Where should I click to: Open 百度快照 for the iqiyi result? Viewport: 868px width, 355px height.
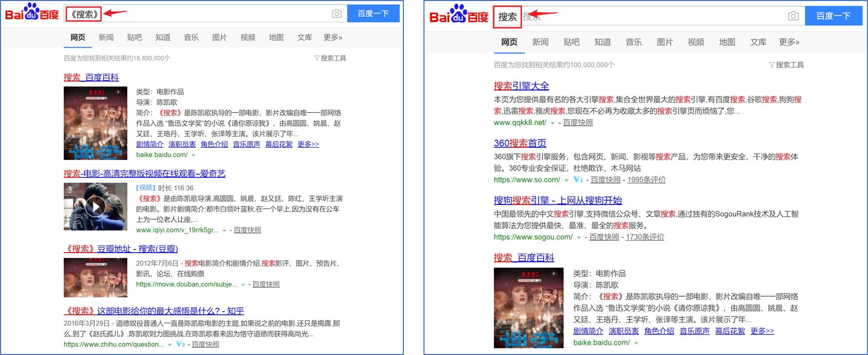click(x=247, y=230)
